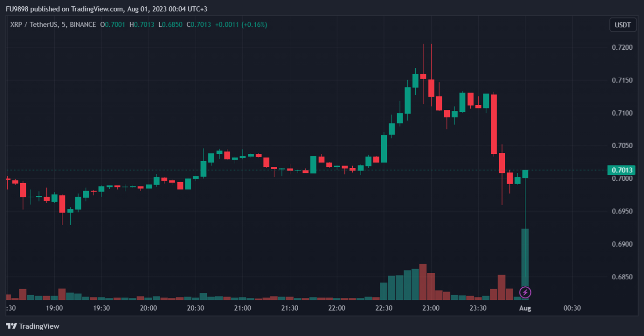Click the TradingView wordmark text

40,326
